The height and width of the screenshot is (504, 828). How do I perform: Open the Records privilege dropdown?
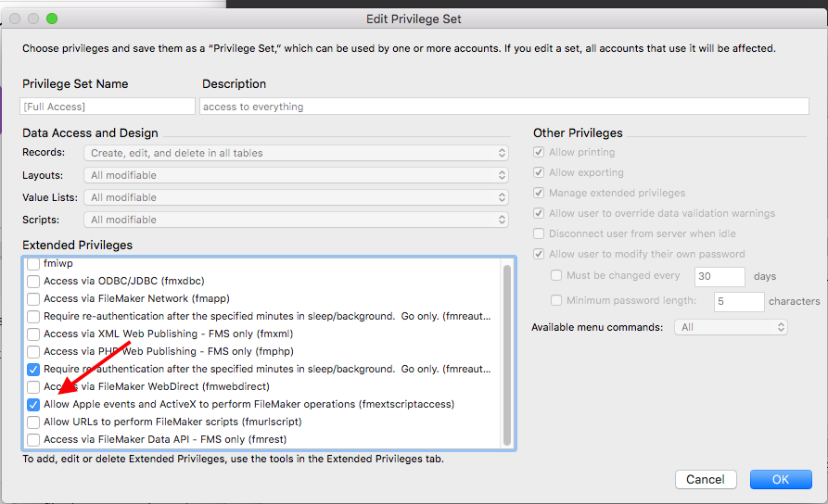pos(296,153)
